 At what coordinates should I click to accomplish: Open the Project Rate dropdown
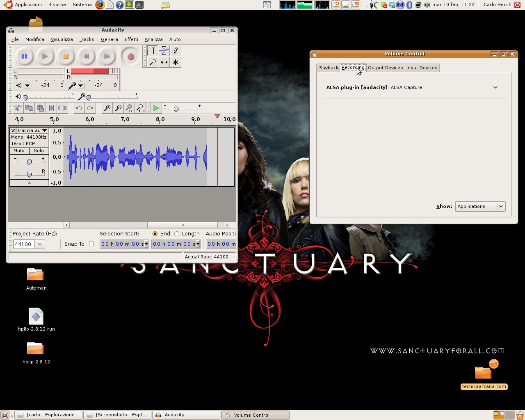[40, 244]
